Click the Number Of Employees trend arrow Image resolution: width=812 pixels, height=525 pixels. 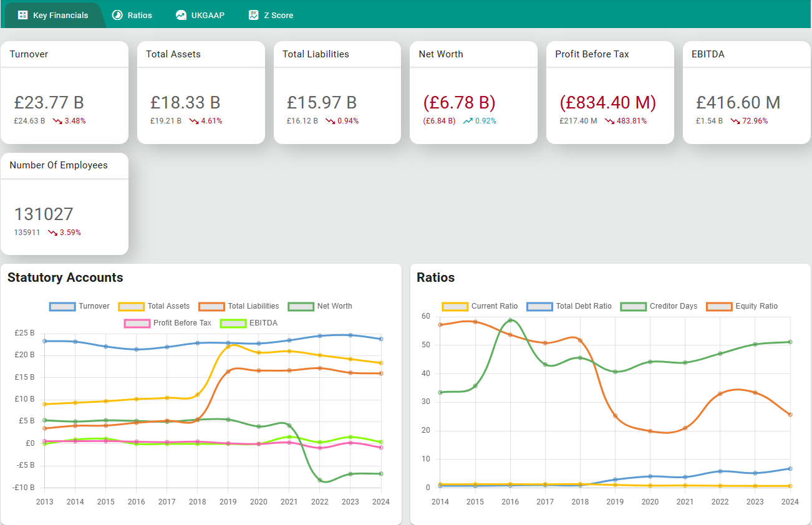point(52,233)
